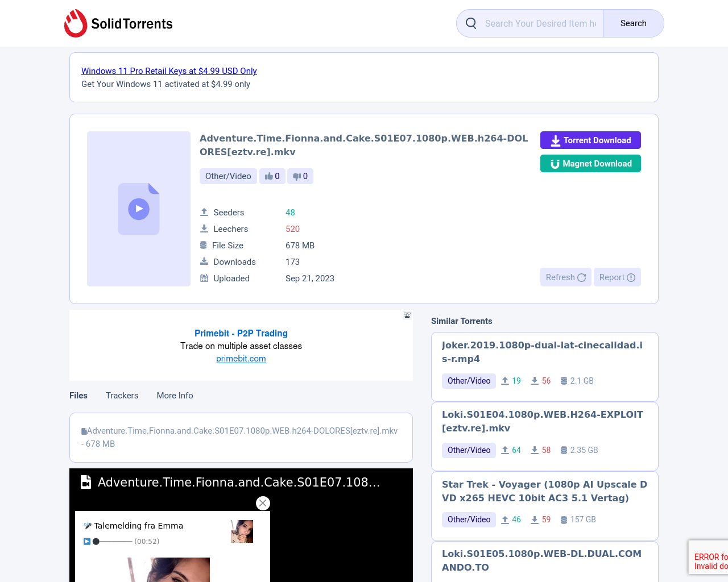The width and height of the screenshot is (728, 582).
Task: Click the size icon next to 2.1 GB
Action: click(564, 381)
